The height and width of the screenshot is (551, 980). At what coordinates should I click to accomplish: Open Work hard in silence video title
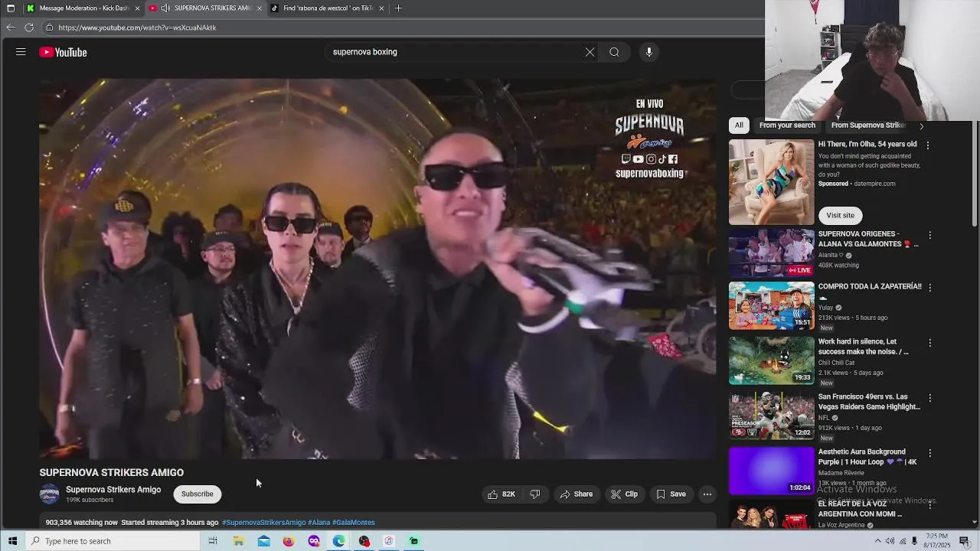864,347
